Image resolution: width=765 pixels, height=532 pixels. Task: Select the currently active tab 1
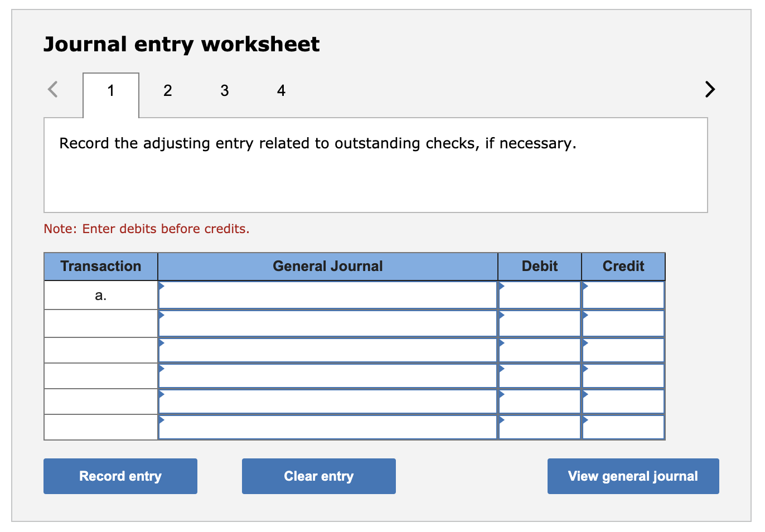(x=110, y=90)
